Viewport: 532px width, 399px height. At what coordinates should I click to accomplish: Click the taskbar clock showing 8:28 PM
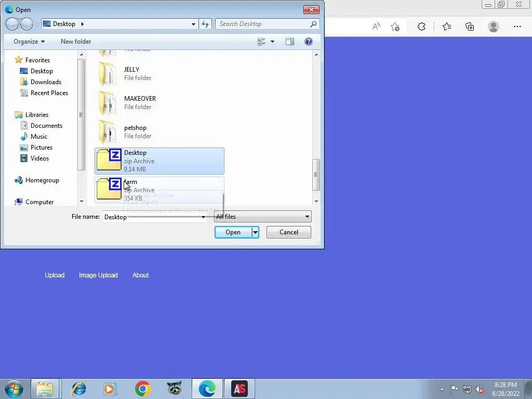point(506,389)
